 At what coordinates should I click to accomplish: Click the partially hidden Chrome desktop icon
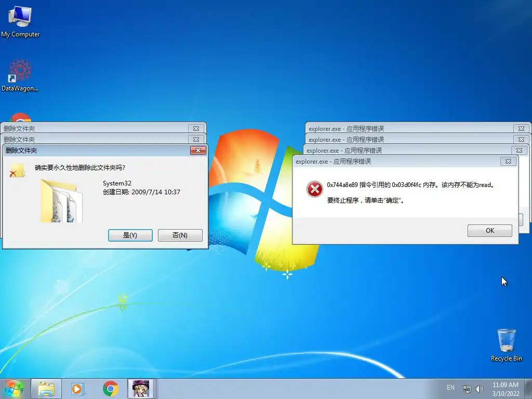click(20, 117)
